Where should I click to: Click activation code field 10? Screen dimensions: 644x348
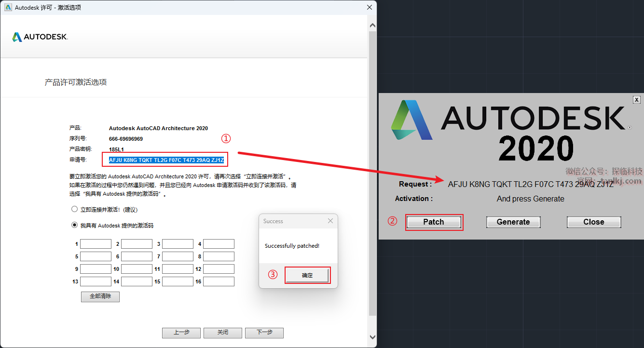click(x=137, y=269)
